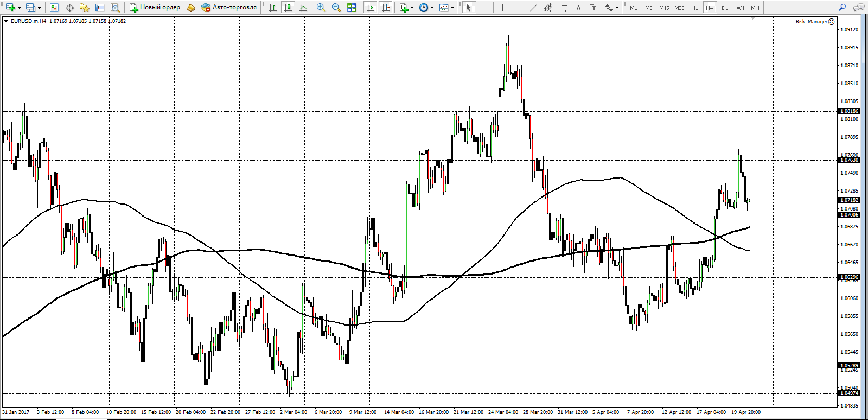The width and height of the screenshot is (868, 420).
Task: Switch timeframe to M15
Action: tap(664, 8)
